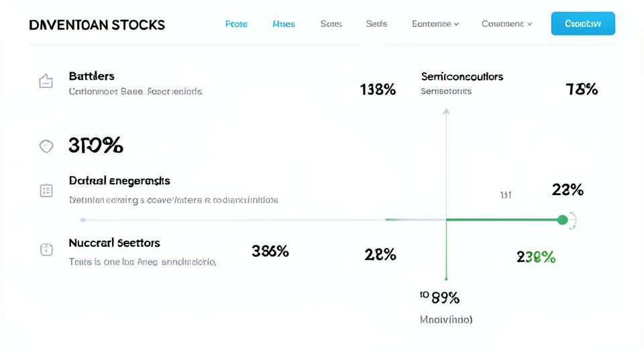Click the green 238% value label

(x=536, y=257)
